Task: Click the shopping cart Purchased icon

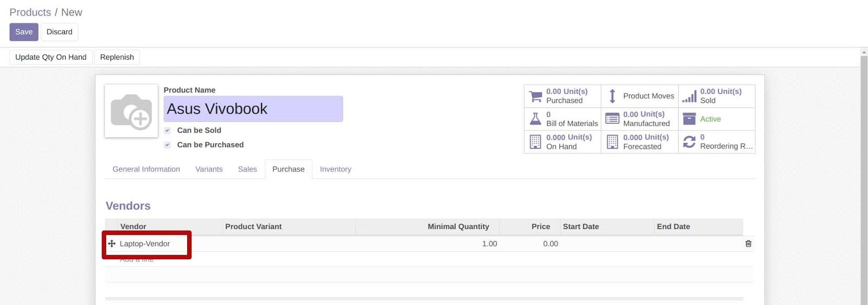Action: [535, 96]
